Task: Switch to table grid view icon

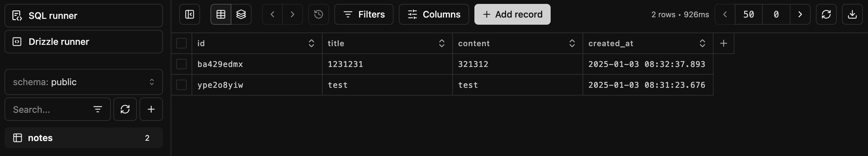Action: click(221, 14)
